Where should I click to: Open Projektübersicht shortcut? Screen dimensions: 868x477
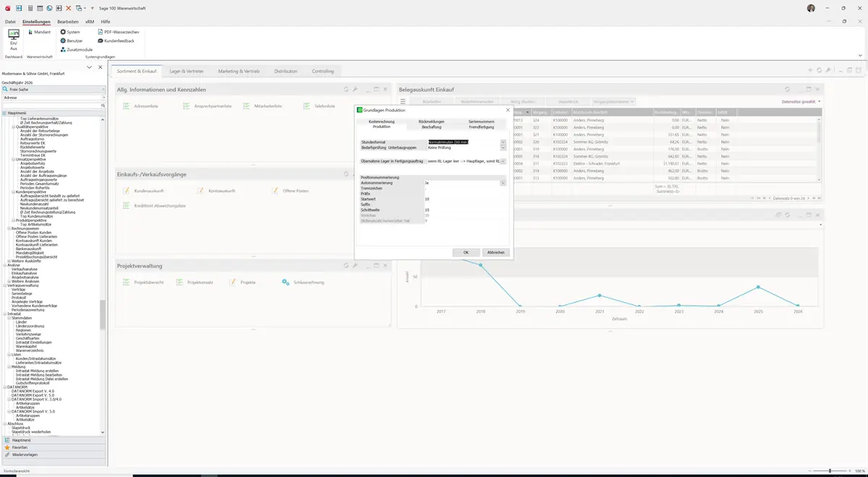pyautogui.click(x=144, y=283)
